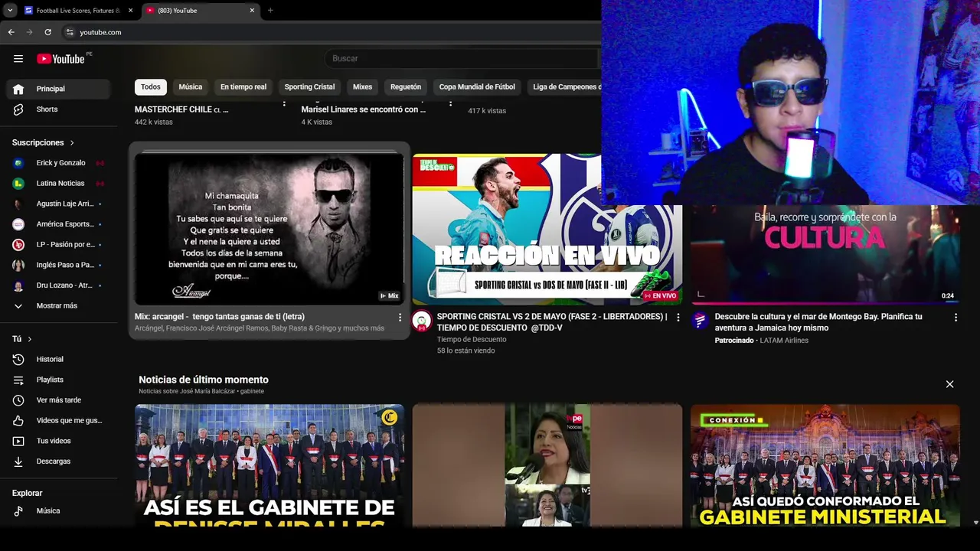This screenshot has width=980, height=551.
Task: Expand the Tú section chevron
Action: pyautogui.click(x=30, y=339)
